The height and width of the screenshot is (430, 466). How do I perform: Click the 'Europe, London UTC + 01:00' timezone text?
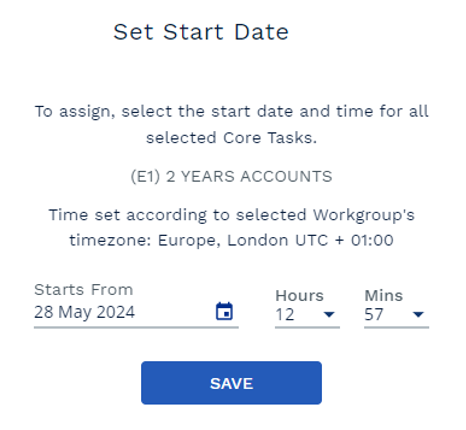[276, 240]
